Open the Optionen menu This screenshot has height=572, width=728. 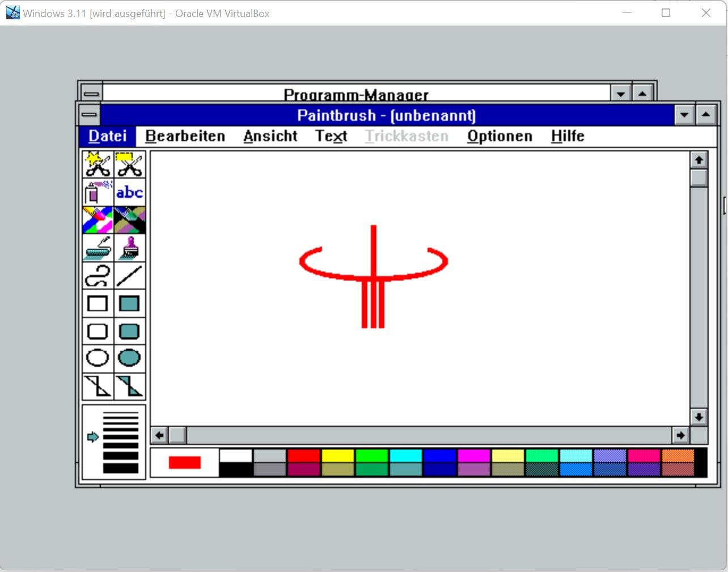tap(500, 136)
